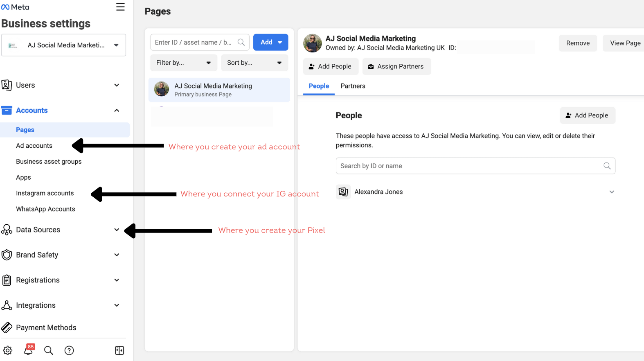Open notifications bell with 85 badge
Image resolution: width=644 pixels, height=361 pixels.
click(x=29, y=350)
